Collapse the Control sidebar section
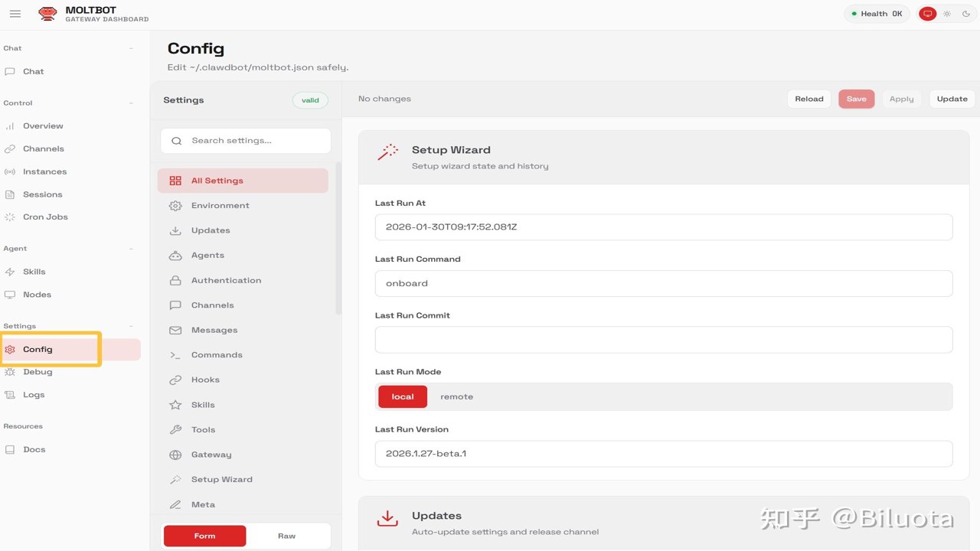Viewport: 980px width, 551px height. coord(131,103)
